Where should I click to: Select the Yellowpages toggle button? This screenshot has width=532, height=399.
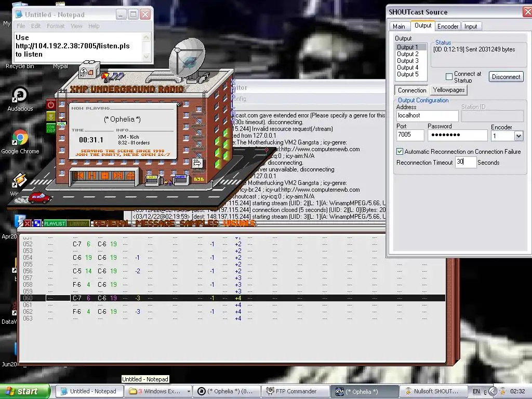point(448,90)
